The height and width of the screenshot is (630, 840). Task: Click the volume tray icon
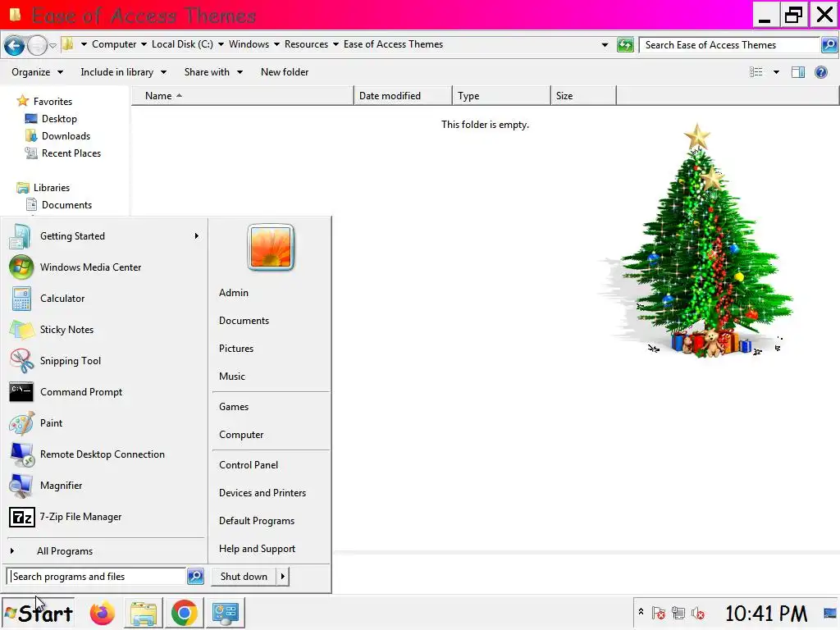click(697, 613)
